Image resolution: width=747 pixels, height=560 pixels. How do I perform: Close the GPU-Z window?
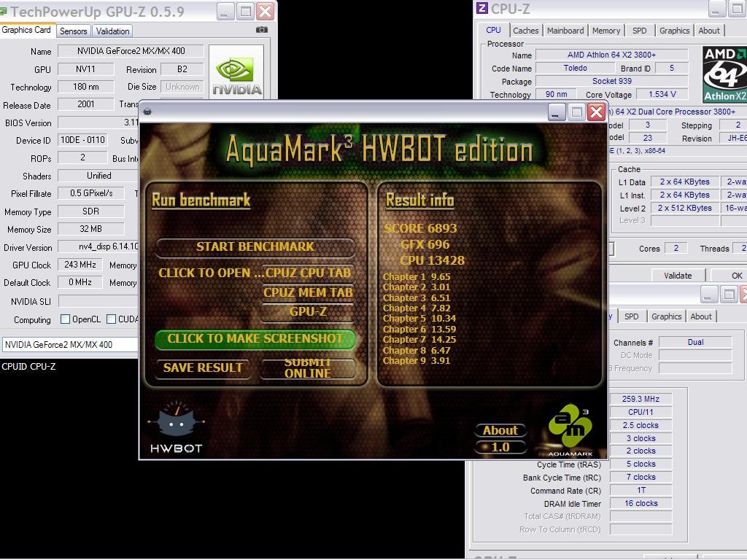pyautogui.click(x=265, y=11)
